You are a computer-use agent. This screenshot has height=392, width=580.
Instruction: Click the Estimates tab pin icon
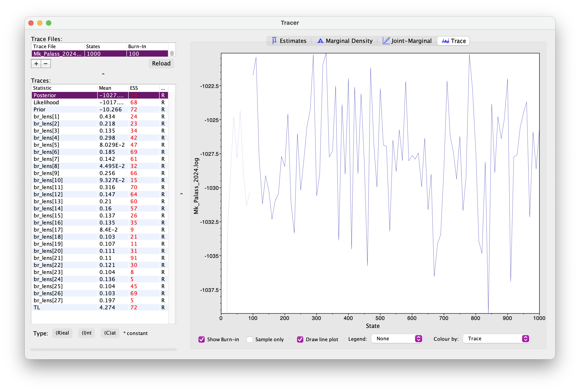274,41
